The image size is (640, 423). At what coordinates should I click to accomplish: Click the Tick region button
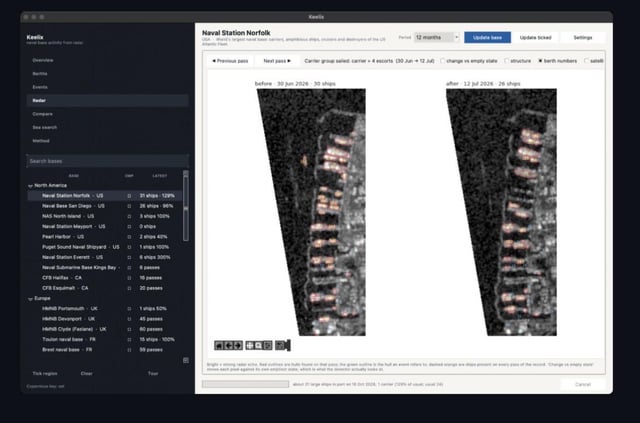coord(45,374)
